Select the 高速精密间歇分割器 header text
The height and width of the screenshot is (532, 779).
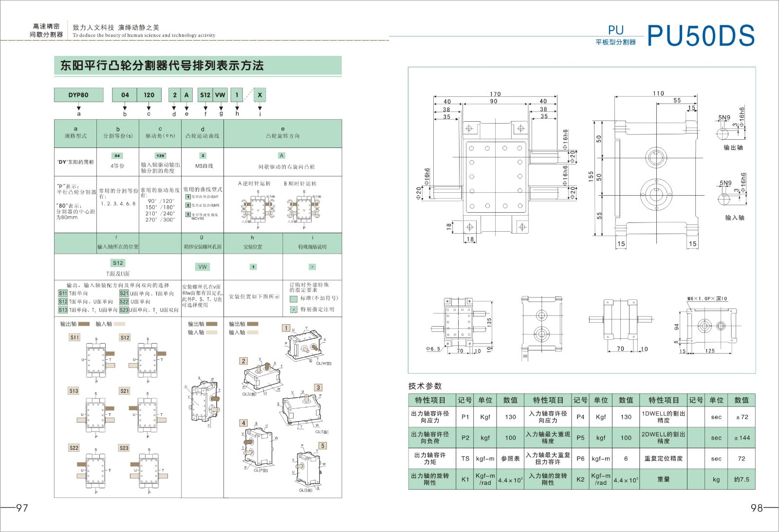46,30
